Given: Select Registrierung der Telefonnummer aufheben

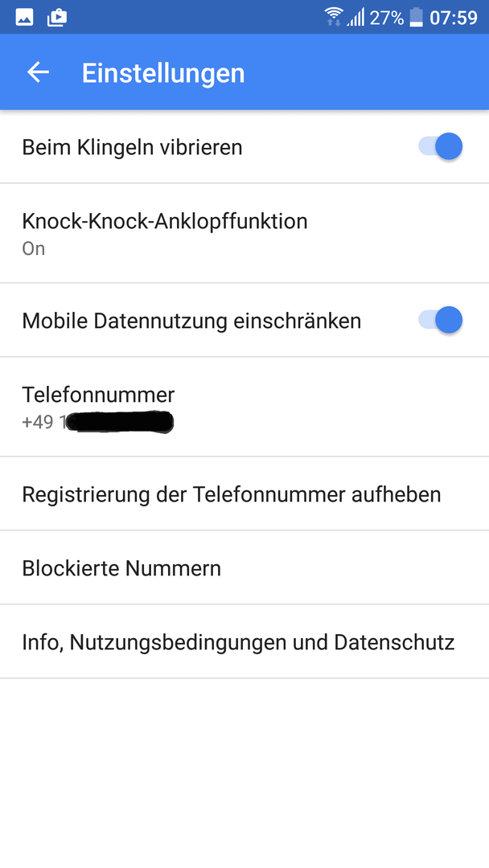Looking at the screenshot, I should pos(244,493).
